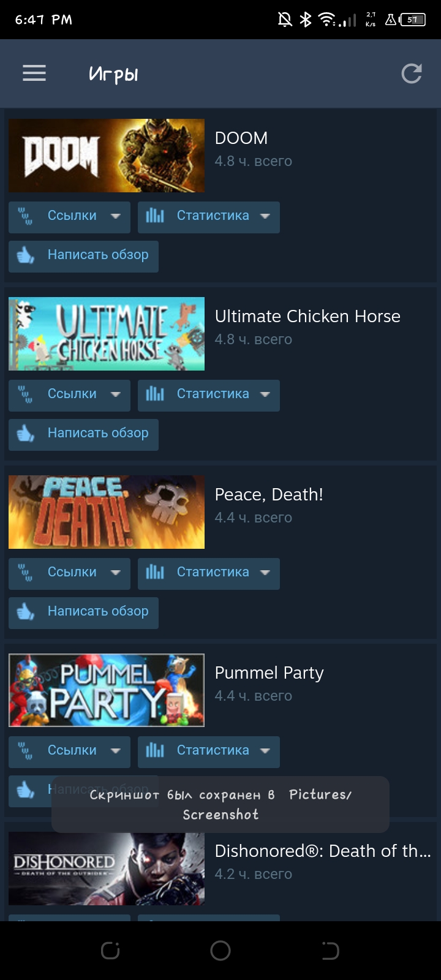Open Peace, Death! game banner image

pyautogui.click(x=107, y=512)
